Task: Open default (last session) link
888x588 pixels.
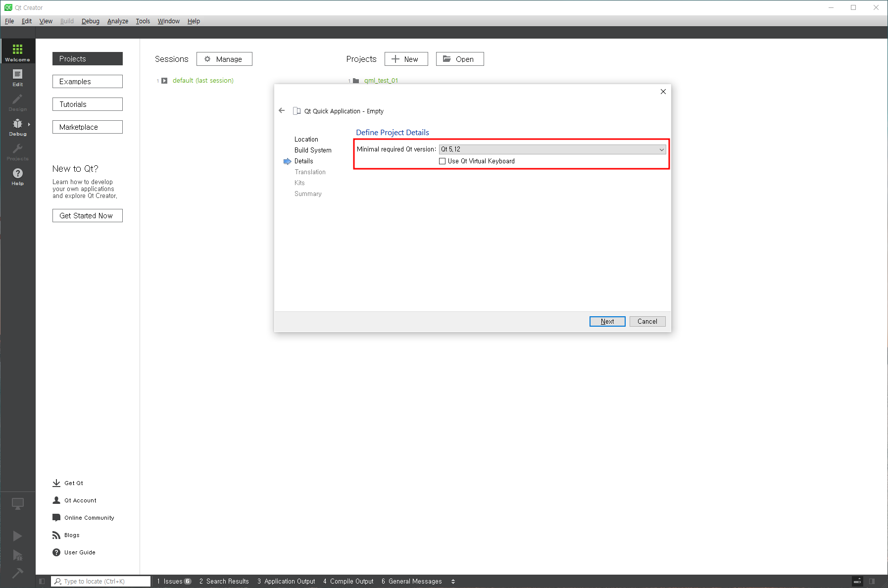Action: [x=203, y=80]
